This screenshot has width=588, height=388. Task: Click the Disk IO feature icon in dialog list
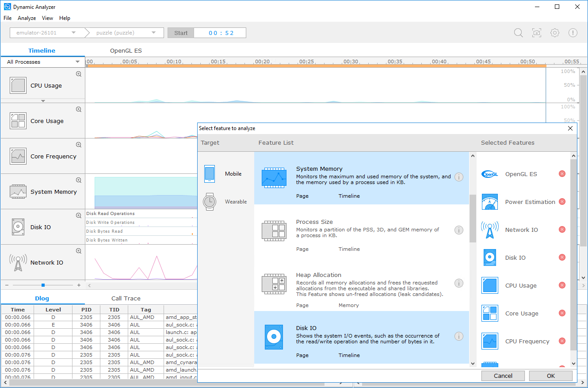click(x=274, y=336)
